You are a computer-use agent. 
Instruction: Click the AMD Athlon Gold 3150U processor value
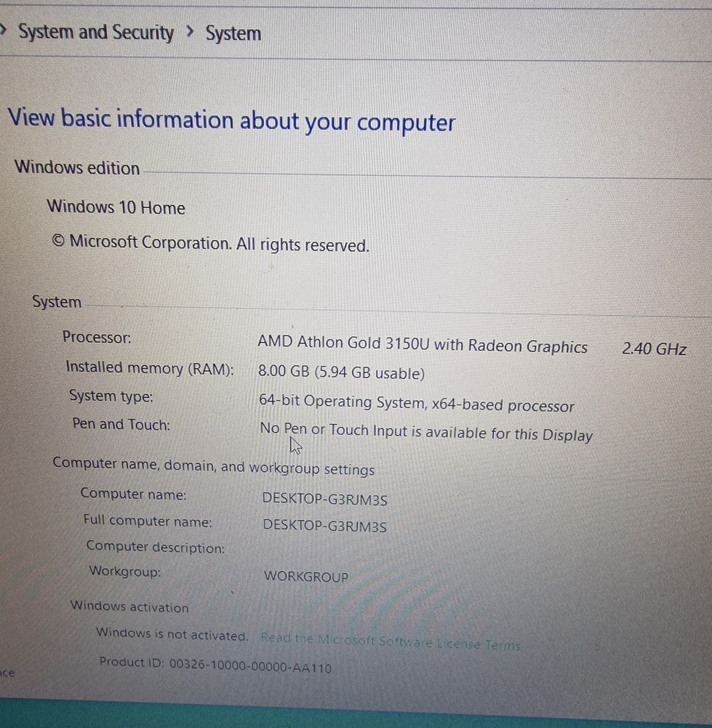422,344
